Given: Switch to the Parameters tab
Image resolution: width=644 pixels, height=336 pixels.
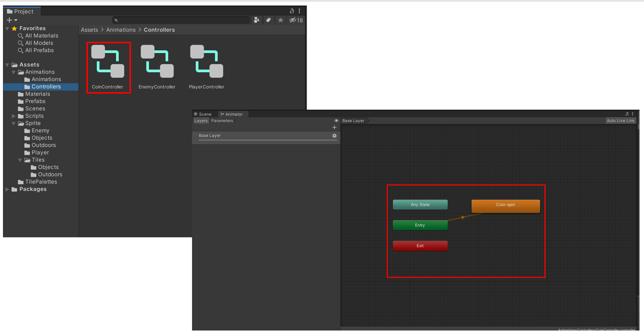Looking at the screenshot, I should [x=222, y=121].
